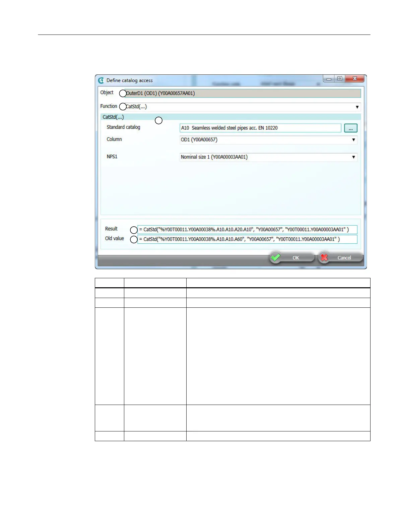Click the 'Old value' label
The width and height of the screenshot is (399, 532).
[115, 238]
